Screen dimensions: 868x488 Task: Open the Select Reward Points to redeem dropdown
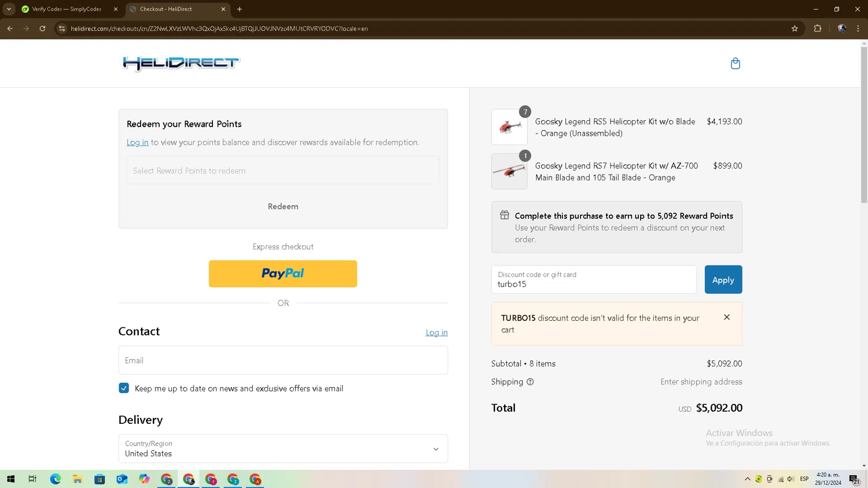point(283,171)
